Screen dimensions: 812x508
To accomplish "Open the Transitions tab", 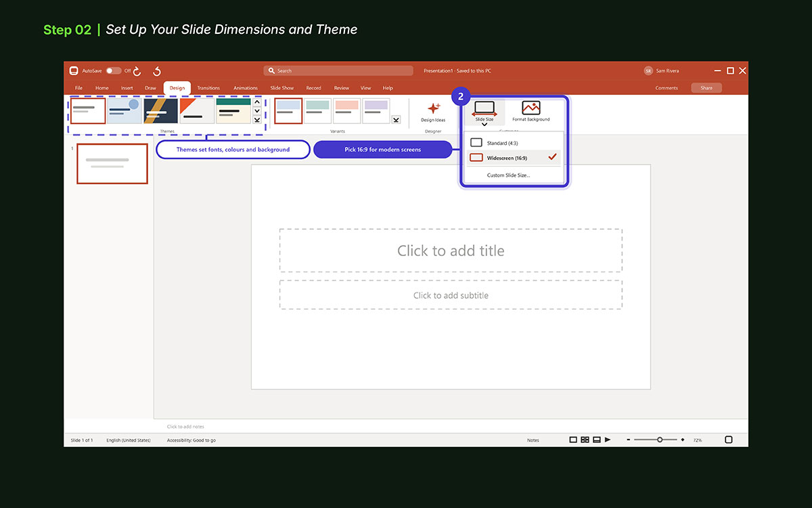I will [x=208, y=88].
